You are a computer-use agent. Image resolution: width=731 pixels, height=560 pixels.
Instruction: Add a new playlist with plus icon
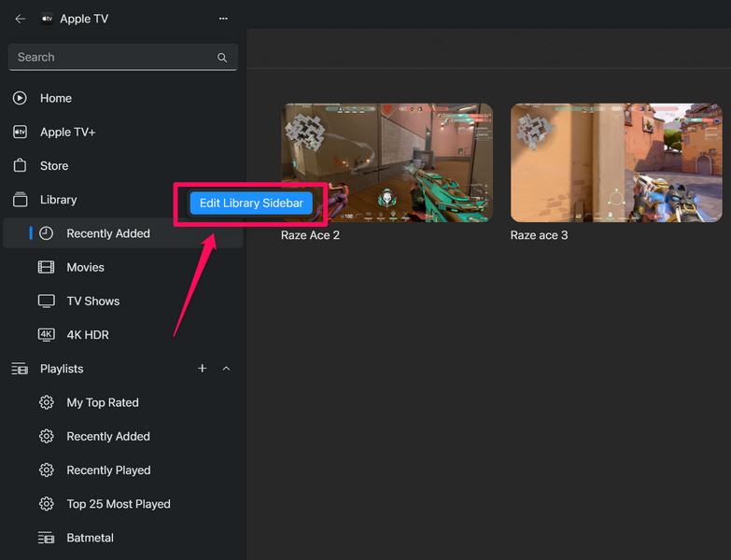202,369
